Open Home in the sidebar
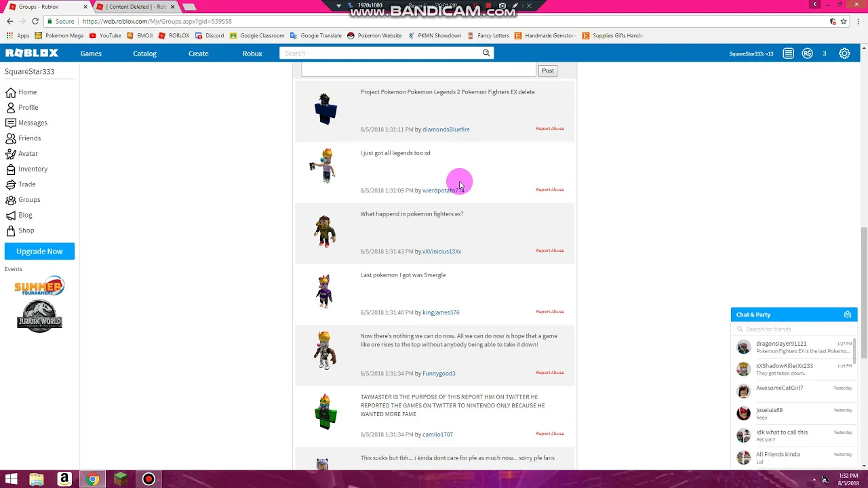 [x=21, y=92]
